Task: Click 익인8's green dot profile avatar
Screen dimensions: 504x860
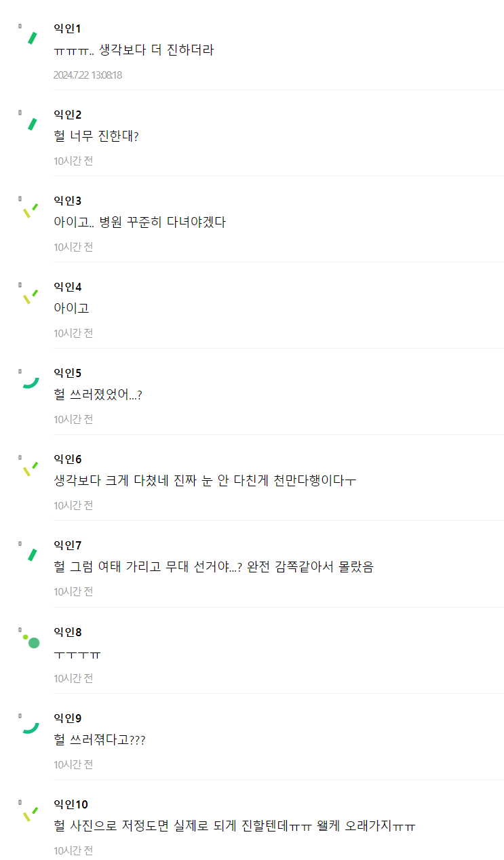Action: (x=31, y=641)
